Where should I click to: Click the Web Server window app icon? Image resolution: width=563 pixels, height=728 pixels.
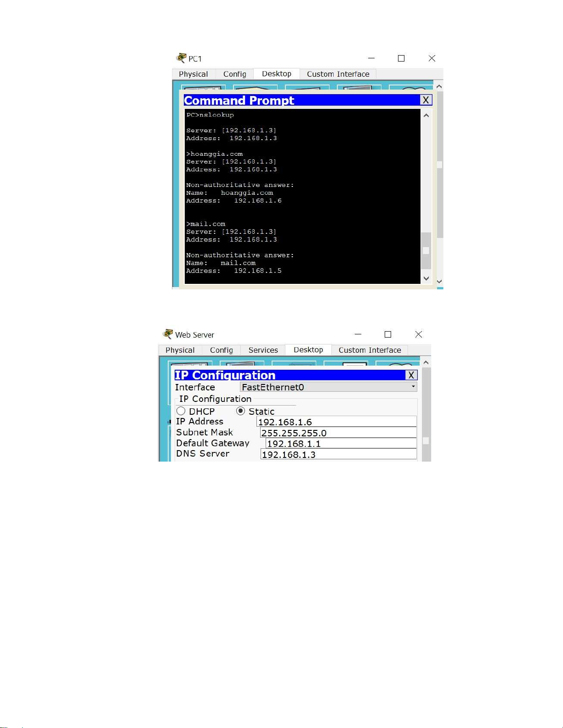(x=168, y=334)
